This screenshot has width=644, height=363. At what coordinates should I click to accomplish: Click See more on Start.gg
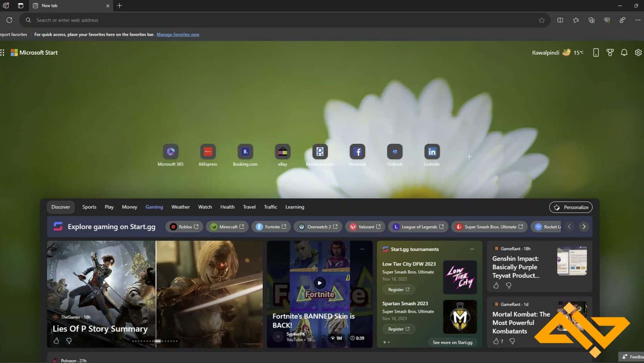(452, 343)
